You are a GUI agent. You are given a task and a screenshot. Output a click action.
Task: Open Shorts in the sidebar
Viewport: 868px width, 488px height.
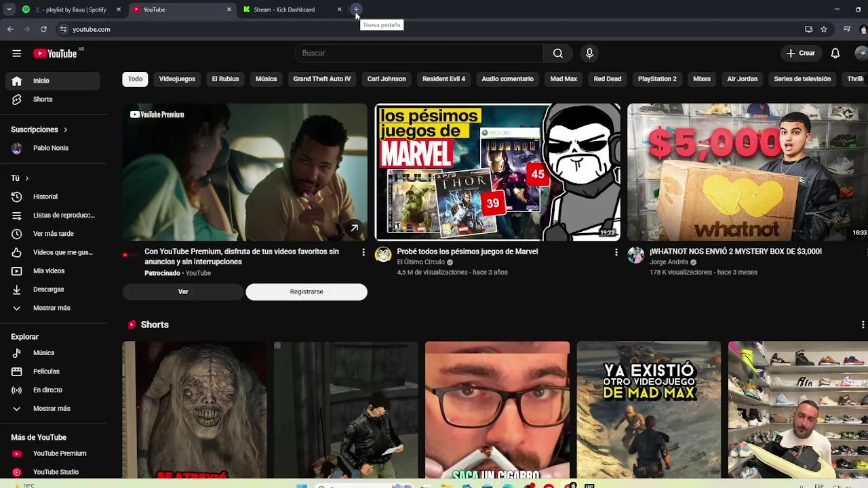(x=53, y=99)
